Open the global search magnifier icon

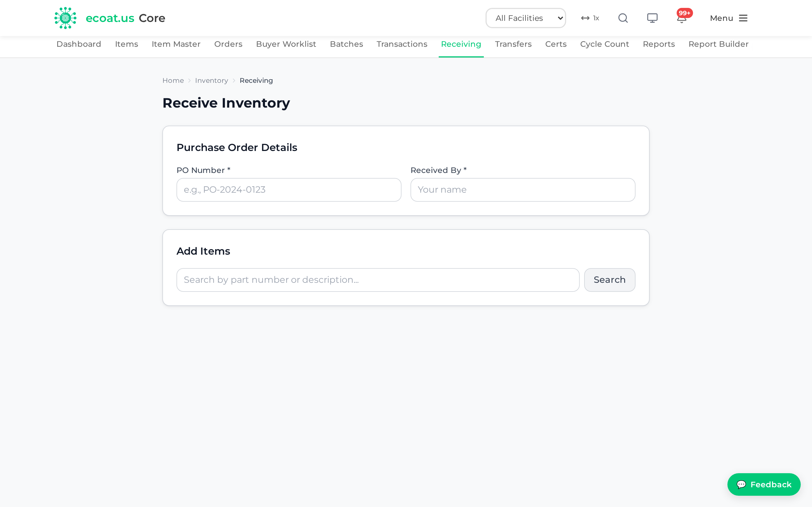click(623, 18)
